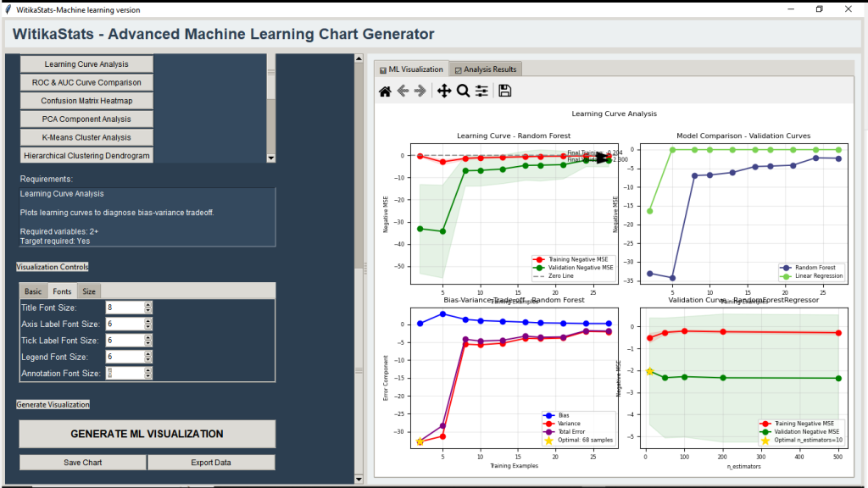
Task: Click 'Zero Line' legend entry
Action: pos(554,276)
